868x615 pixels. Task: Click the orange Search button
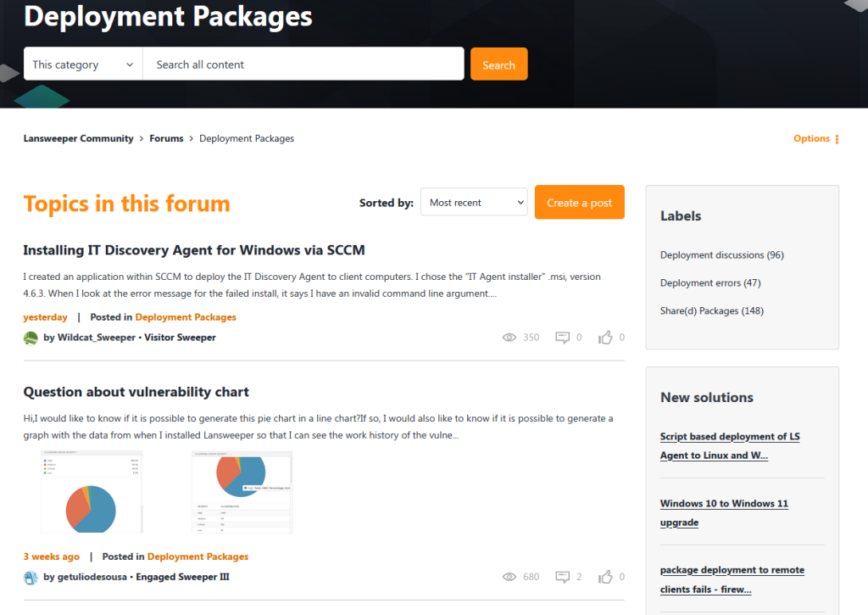click(498, 64)
